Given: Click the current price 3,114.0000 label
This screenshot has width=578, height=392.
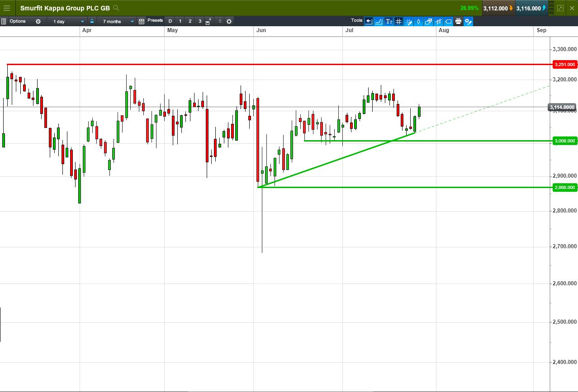Looking at the screenshot, I should 562,107.
